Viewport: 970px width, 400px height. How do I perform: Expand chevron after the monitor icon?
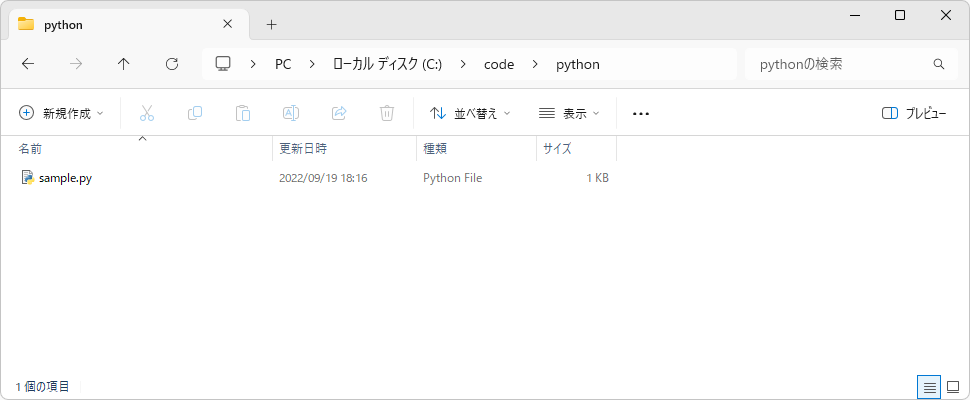pos(253,64)
